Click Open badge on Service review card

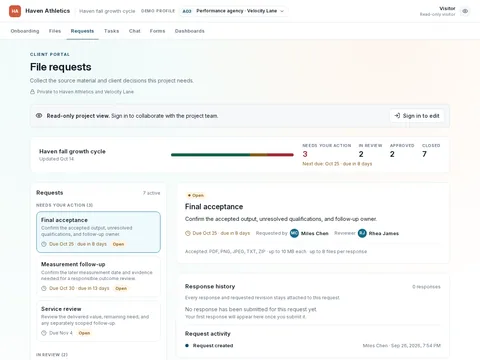tap(84, 333)
